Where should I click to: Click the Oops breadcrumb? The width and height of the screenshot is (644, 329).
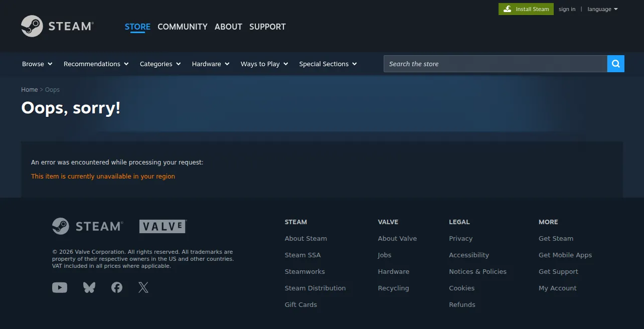tap(52, 90)
